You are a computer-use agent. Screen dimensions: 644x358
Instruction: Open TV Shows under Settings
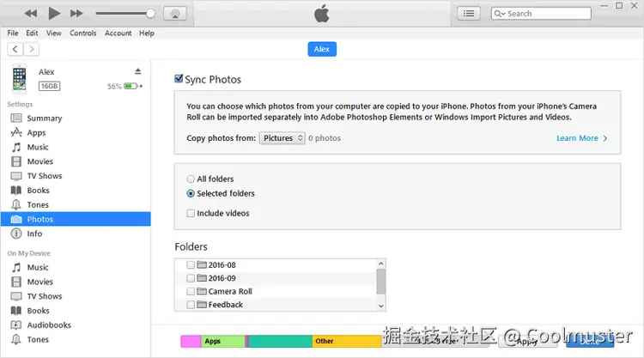(x=76, y=176)
